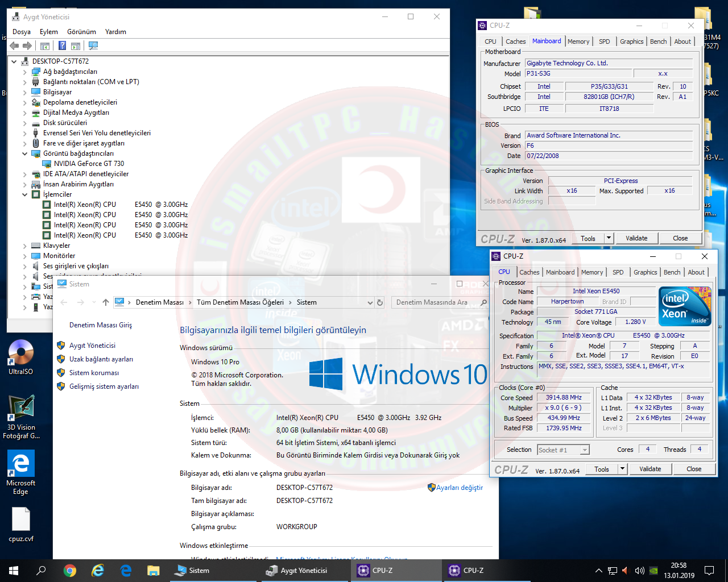The height and width of the screenshot is (582, 728).
Task: Open the Görünüm menu
Action: coord(82,32)
